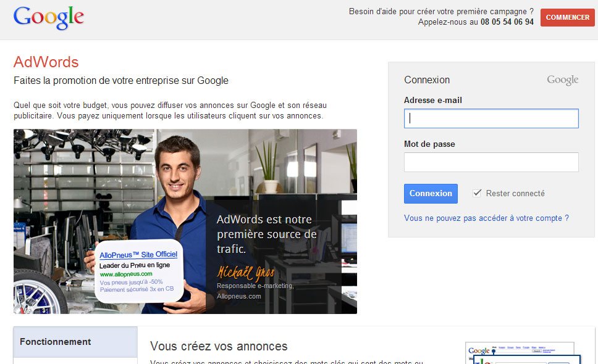Focus the Mot de passe field
598x364 pixels.
pos(491,162)
